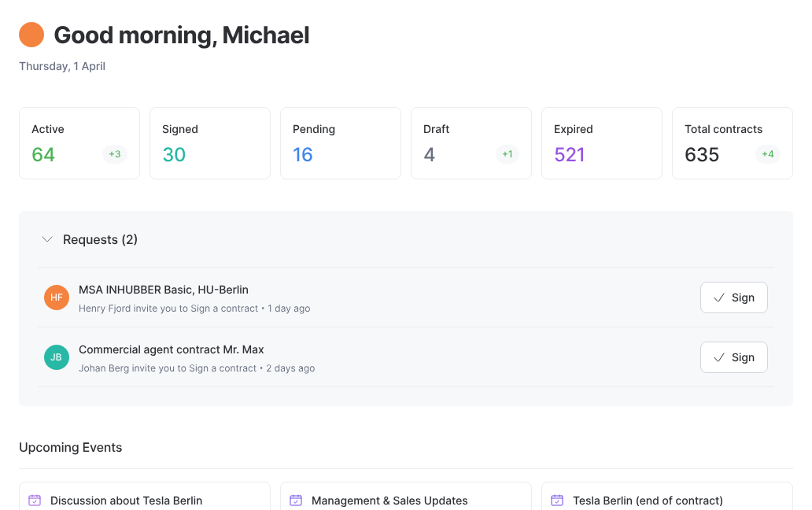Click the checkmark icon in the second Sign button

click(721, 357)
